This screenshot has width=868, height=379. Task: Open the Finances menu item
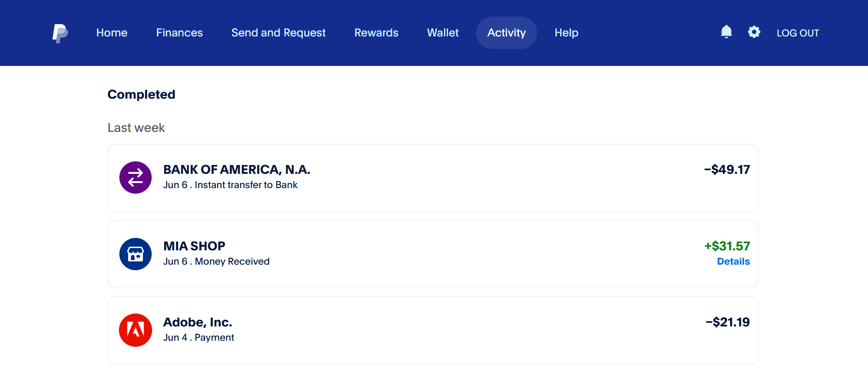(x=179, y=33)
